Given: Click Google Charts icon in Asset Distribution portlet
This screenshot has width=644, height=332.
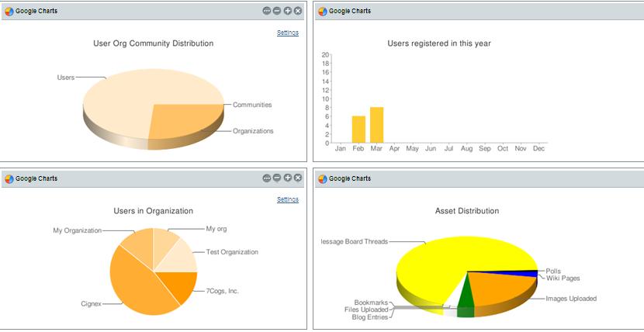Looking at the screenshot, I should 323,179.
